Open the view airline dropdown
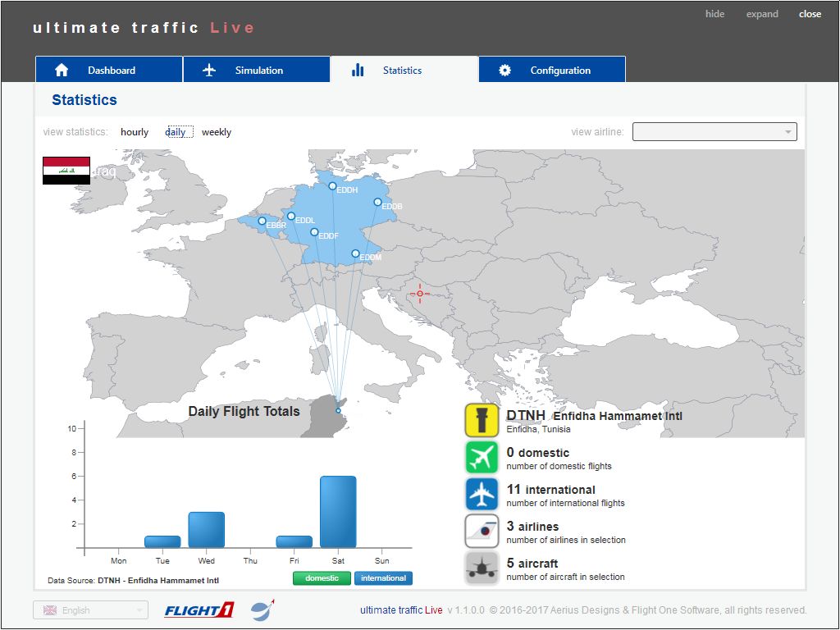Image resolution: width=840 pixels, height=630 pixels. (714, 132)
